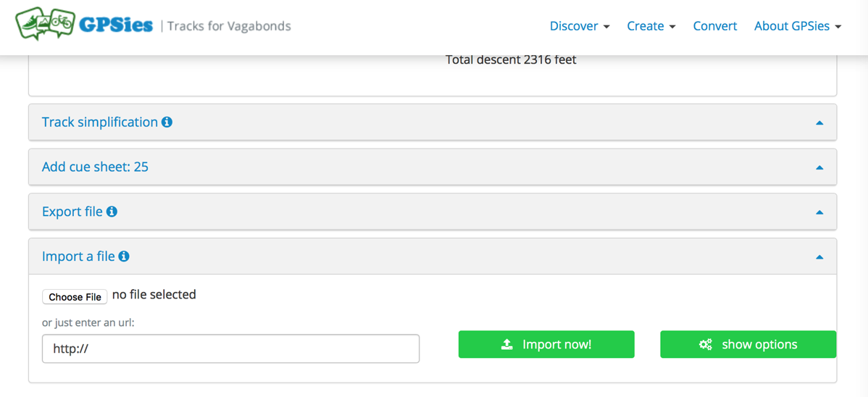Open the Discover dropdown menu

click(580, 26)
